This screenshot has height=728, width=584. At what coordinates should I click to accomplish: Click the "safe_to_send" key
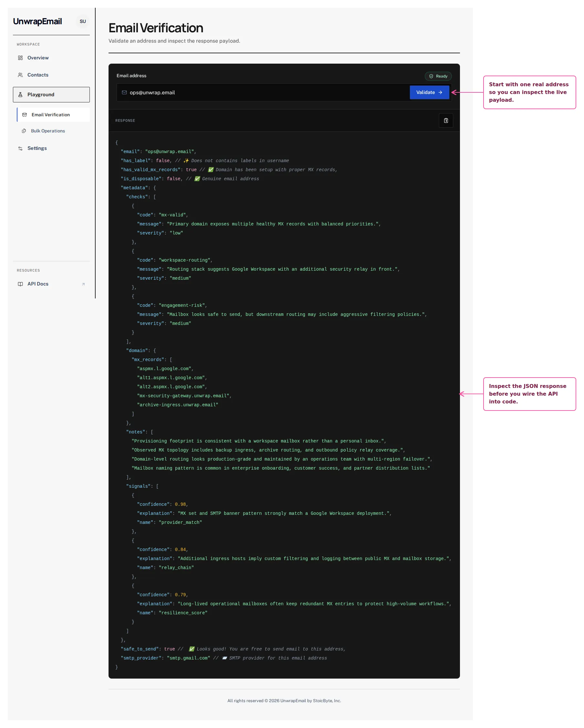(x=140, y=649)
